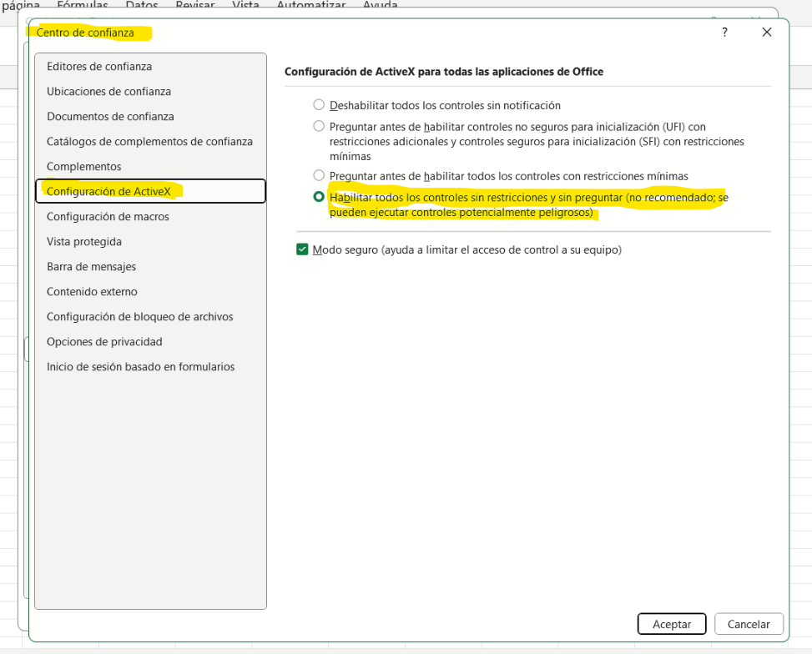The image size is (812, 654).
Task: Open the Fórmulas ribbon tab in Excel
Action: [x=83, y=5]
